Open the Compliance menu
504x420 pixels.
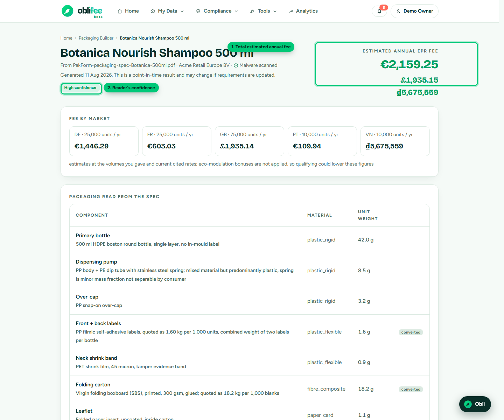(x=217, y=11)
